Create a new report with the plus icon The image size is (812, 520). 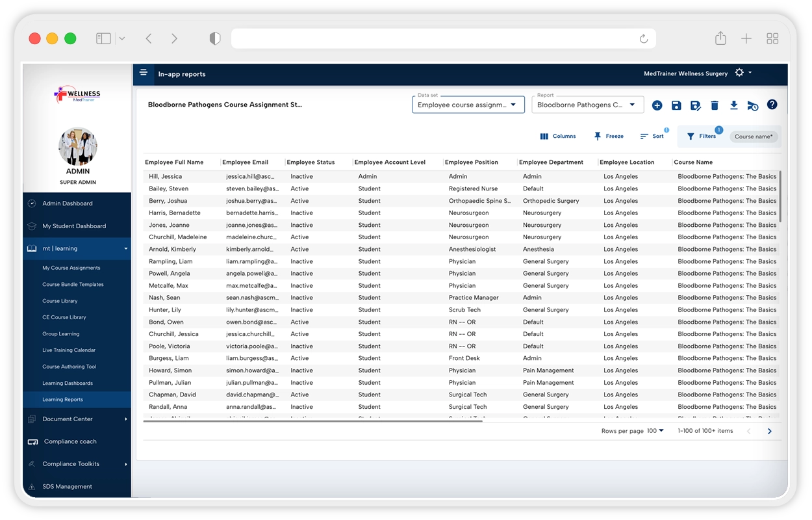point(657,105)
